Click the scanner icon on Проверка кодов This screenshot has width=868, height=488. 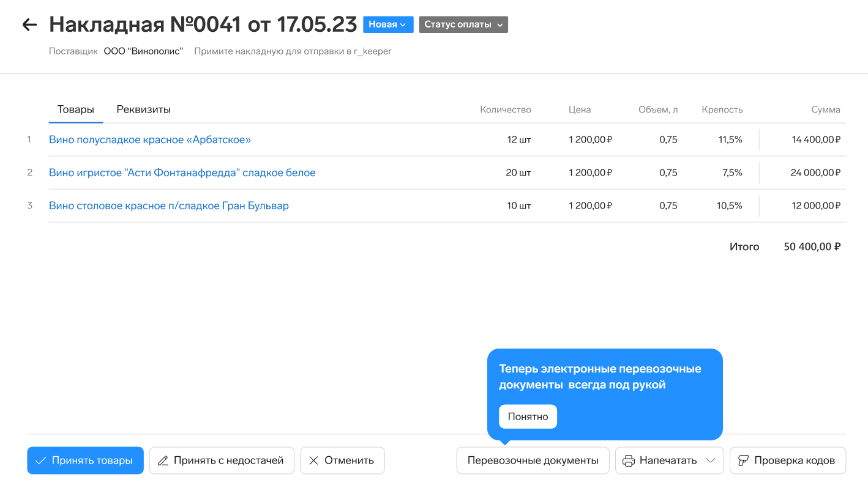743,460
